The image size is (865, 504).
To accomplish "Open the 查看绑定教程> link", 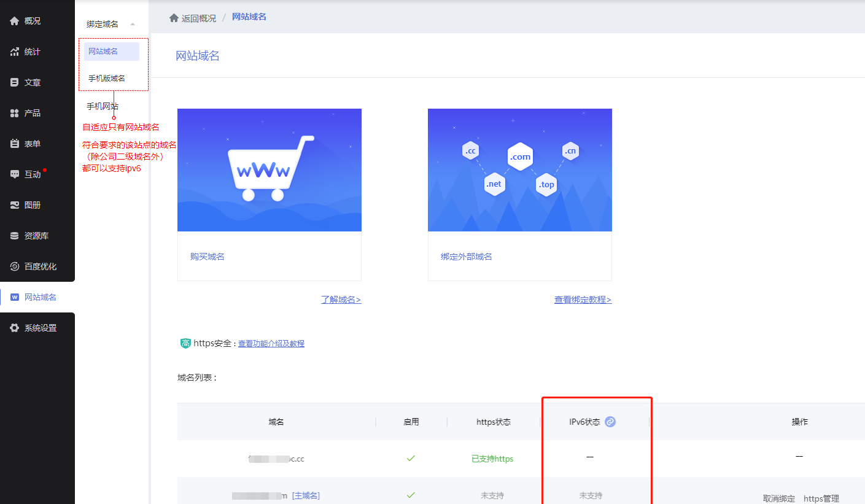I will coord(583,300).
